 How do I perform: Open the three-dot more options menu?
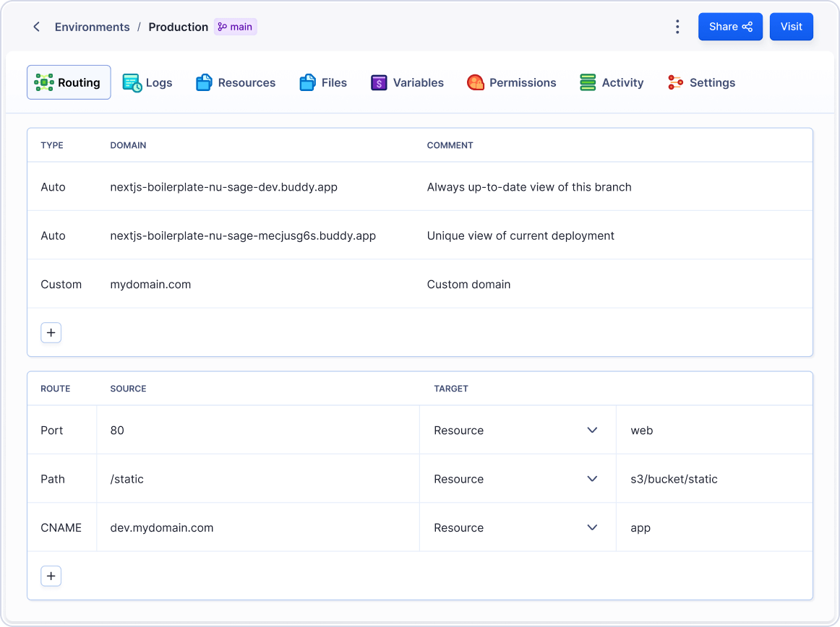click(677, 27)
